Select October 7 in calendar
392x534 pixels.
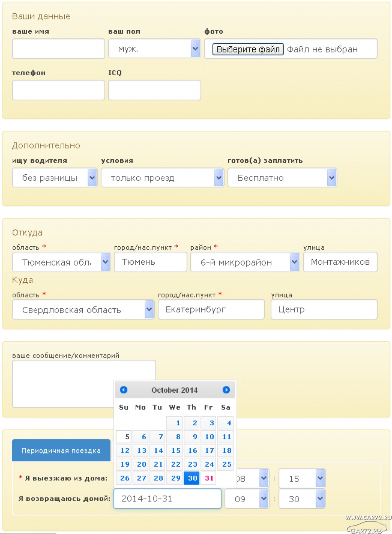pyautogui.click(x=157, y=437)
